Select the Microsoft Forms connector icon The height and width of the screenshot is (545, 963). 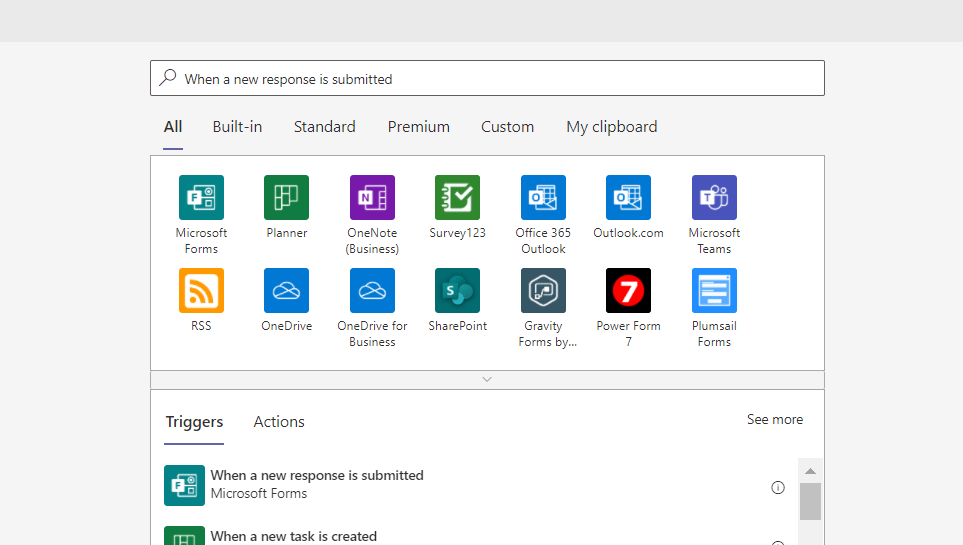click(x=201, y=197)
